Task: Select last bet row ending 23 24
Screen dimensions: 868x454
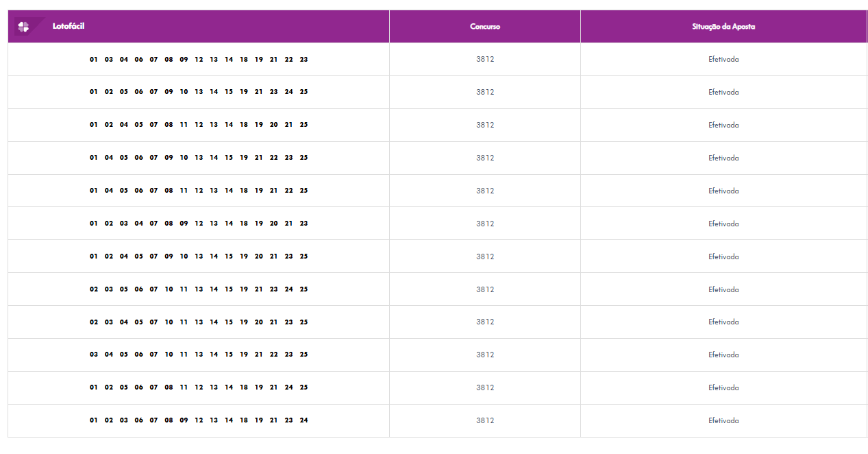Action: tap(437, 420)
